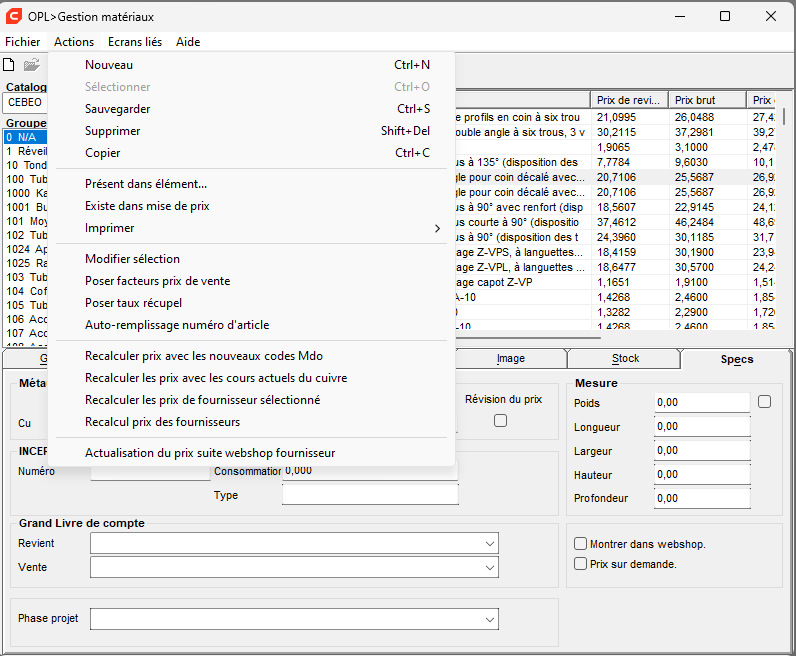The height and width of the screenshot is (656, 796).
Task: Select group 1024 in the Groupe list
Action: click(26, 249)
